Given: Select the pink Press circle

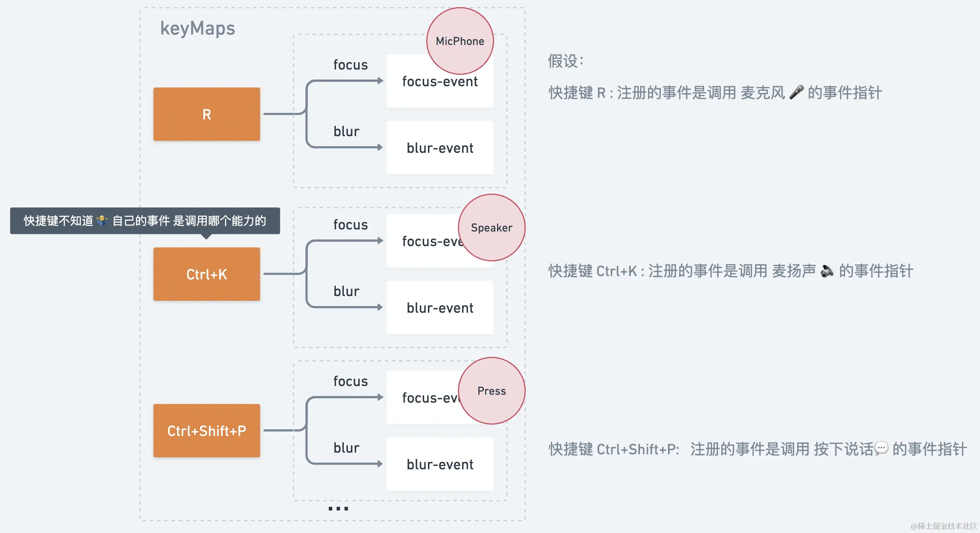Looking at the screenshot, I should point(492,391).
